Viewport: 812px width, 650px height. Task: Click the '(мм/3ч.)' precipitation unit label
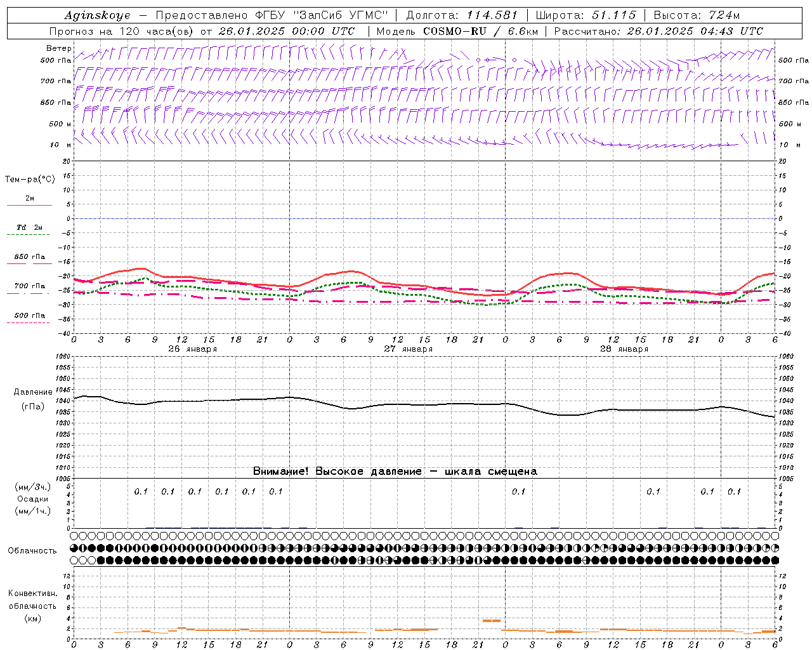(x=32, y=487)
